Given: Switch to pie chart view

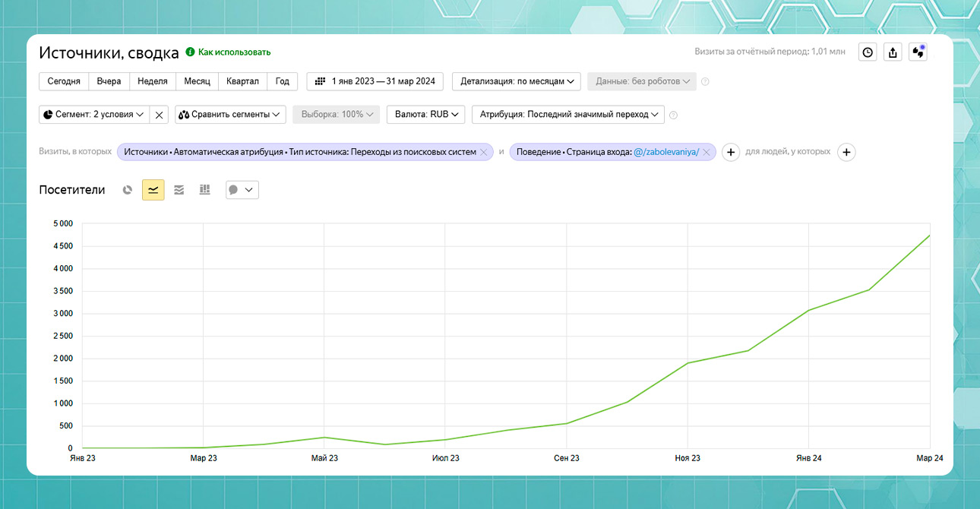Looking at the screenshot, I should (x=128, y=190).
